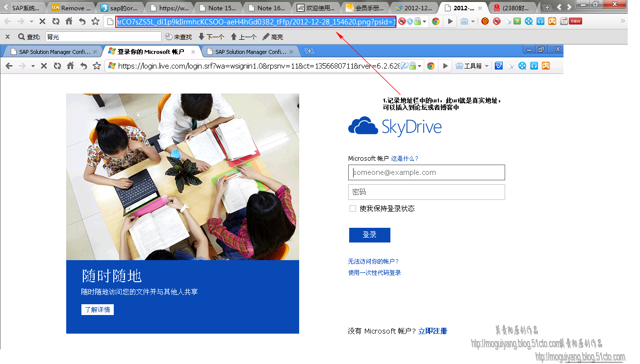Click the SkyDrive logo
Screen dimensions: 640x364
pos(395,127)
